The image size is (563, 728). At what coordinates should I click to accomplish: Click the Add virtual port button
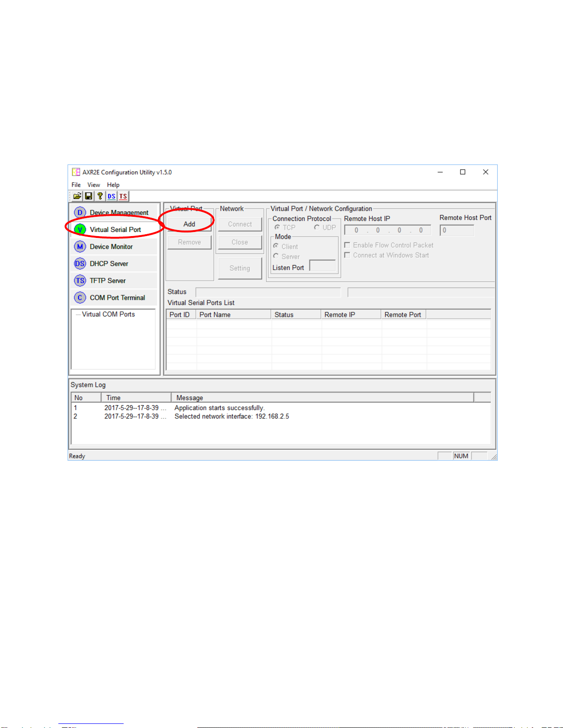pyautogui.click(x=189, y=224)
